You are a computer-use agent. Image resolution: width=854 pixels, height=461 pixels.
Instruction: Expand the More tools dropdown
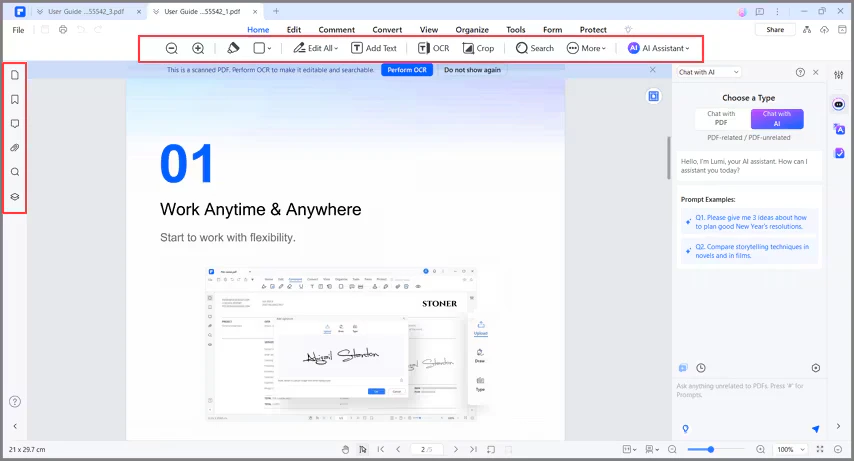point(586,48)
